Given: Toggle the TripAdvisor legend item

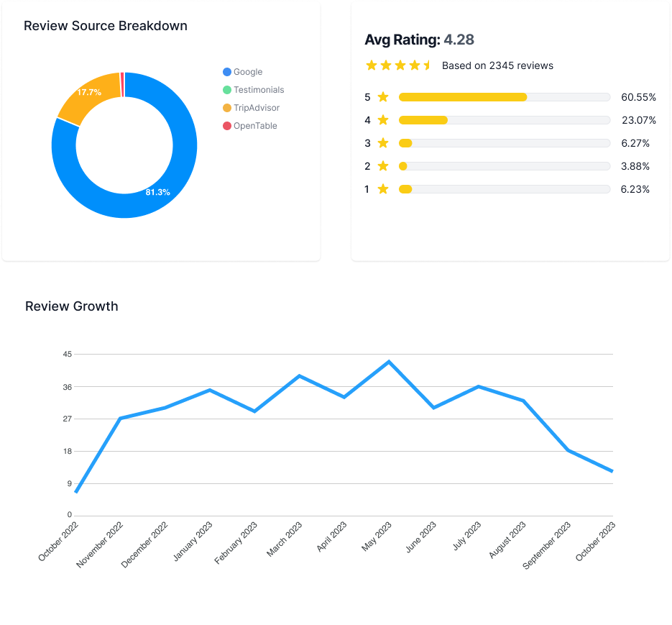Looking at the screenshot, I should click(x=251, y=108).
